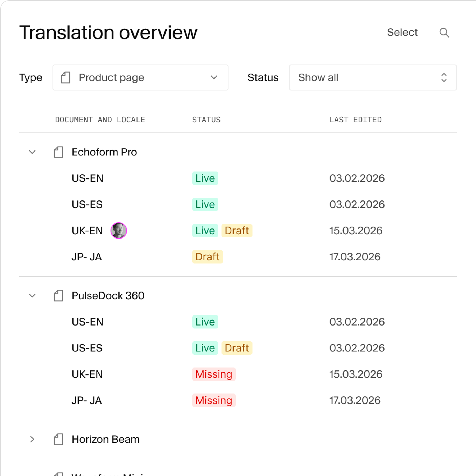
Task: Open the Type dropdown showing Product page
Action: 140,77
